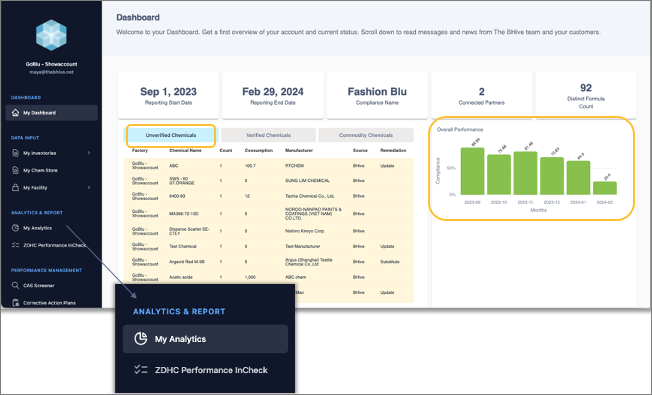
Task: Click the CAS Screener magnifier icon
Action: (x=15, y=285)
